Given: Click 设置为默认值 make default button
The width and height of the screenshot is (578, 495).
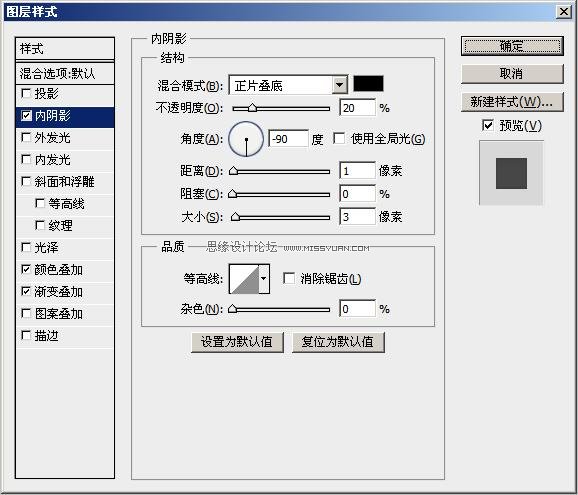Looking at the screenshot, I should tap(237, 342).
